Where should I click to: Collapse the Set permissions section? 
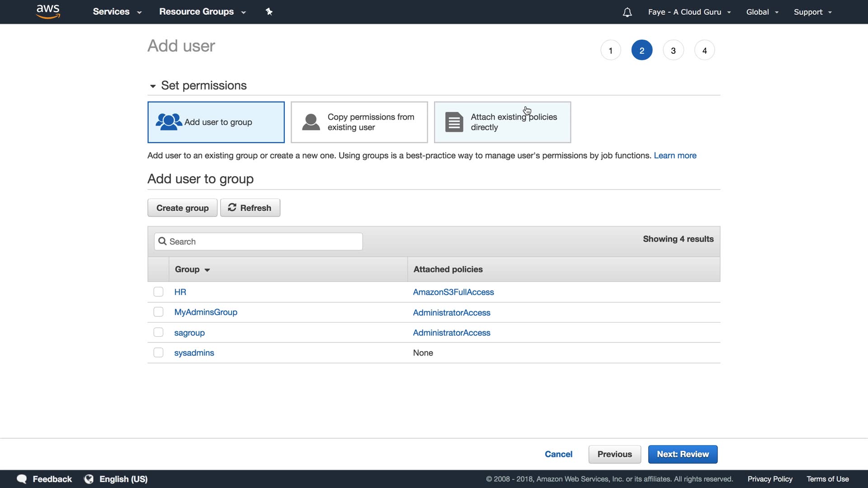tap(153, 86)
